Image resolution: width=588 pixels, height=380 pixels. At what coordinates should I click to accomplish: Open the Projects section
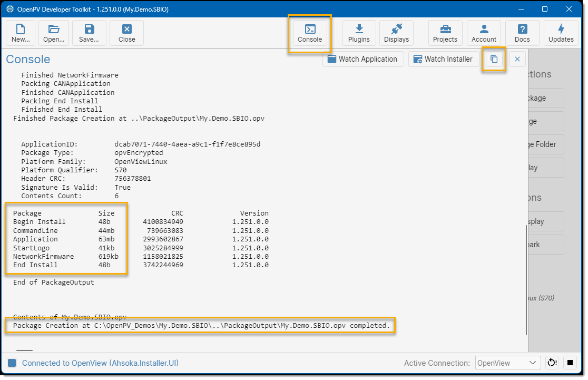(445, 33)
